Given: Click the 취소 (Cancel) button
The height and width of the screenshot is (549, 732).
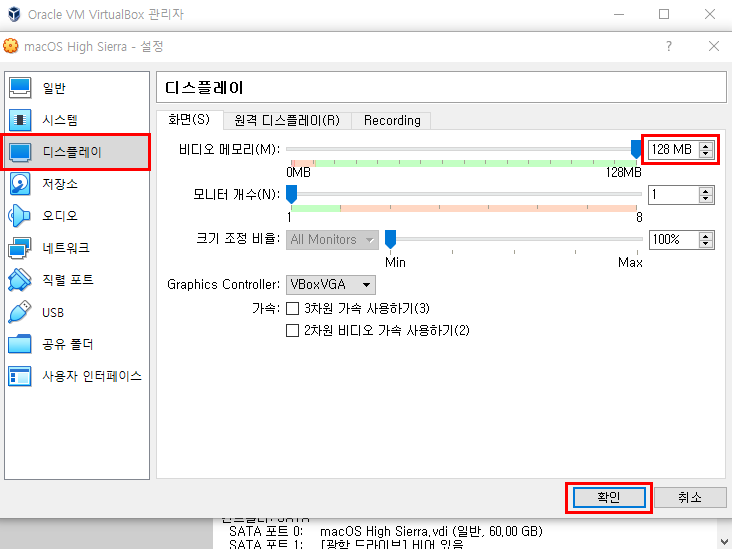Looking at the screenshot, I should [x=690, y=497].
